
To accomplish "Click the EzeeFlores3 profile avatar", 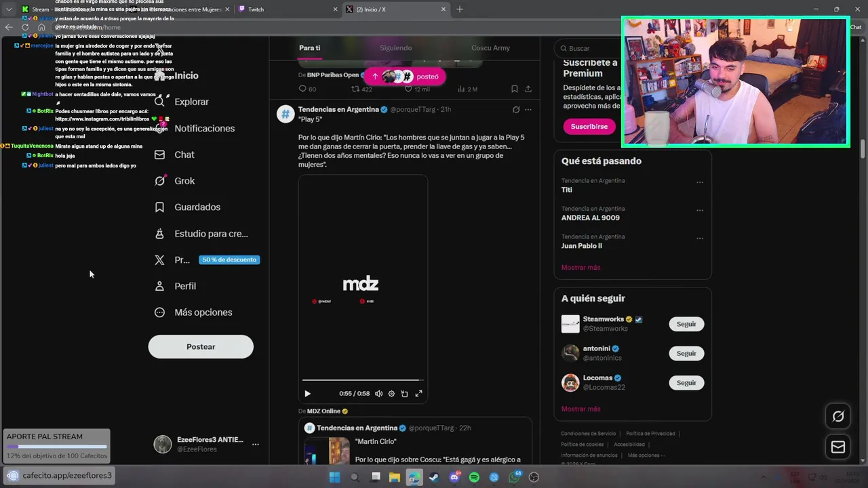I will pyautogui.click(x=163, y=444).
